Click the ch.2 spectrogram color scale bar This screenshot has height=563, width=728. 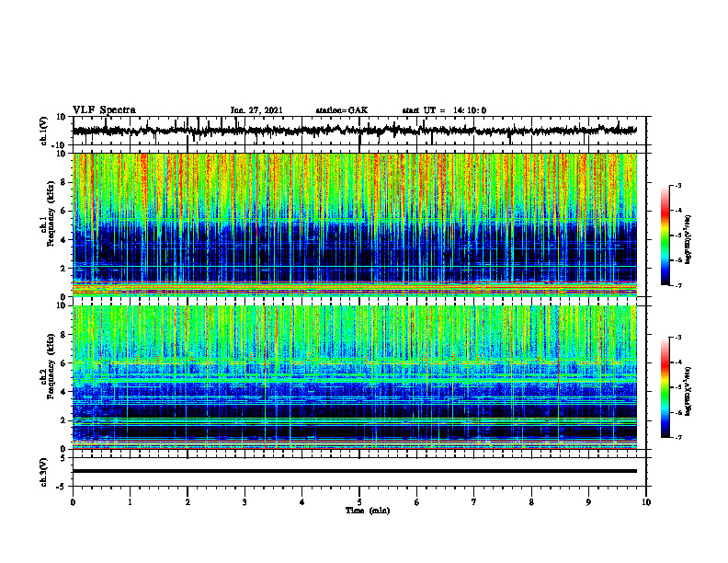coord(665,387)
